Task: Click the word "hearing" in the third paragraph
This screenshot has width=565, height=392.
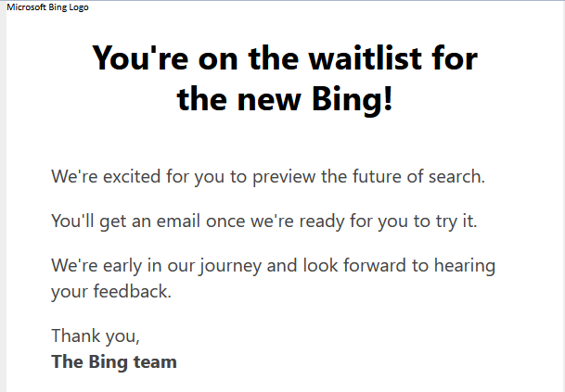Action: [465, 266]
